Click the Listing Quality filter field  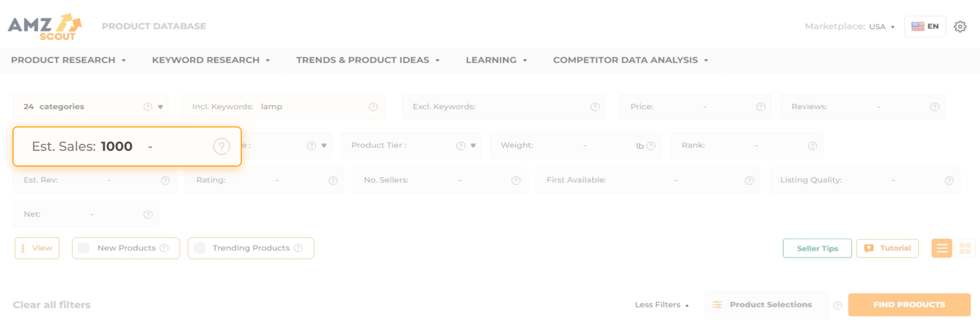pyautogui.click(x=865, y=180)
